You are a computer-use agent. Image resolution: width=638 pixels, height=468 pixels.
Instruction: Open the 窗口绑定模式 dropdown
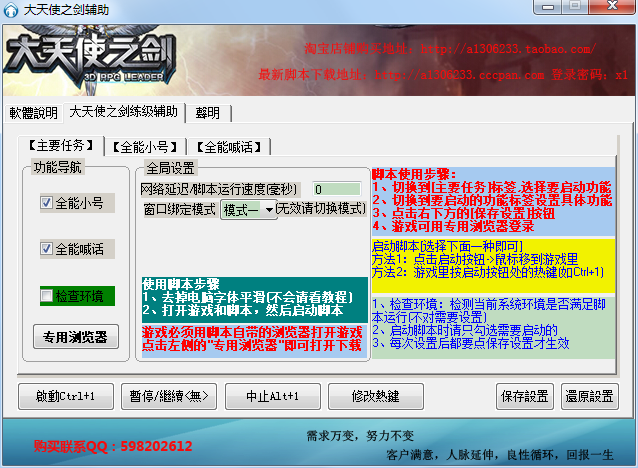click(249, 210)
